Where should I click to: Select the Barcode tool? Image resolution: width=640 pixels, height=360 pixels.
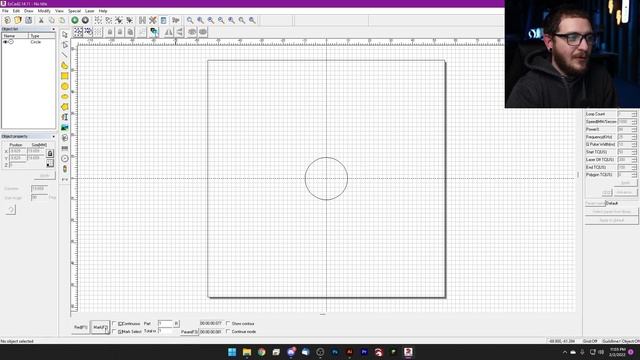tap(64, 148)
